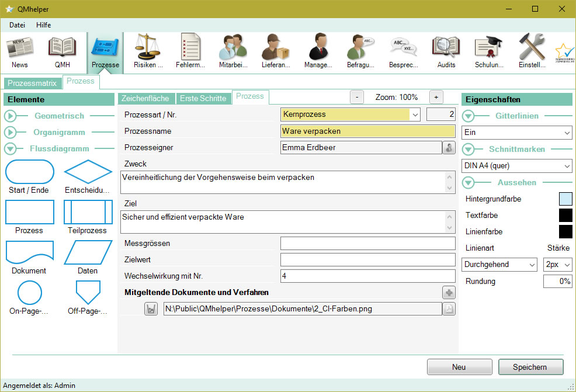The image size is (576, 392).
Task: Open the Schnittmarken DIN A4 dropdown
Action: pos(516,166)
